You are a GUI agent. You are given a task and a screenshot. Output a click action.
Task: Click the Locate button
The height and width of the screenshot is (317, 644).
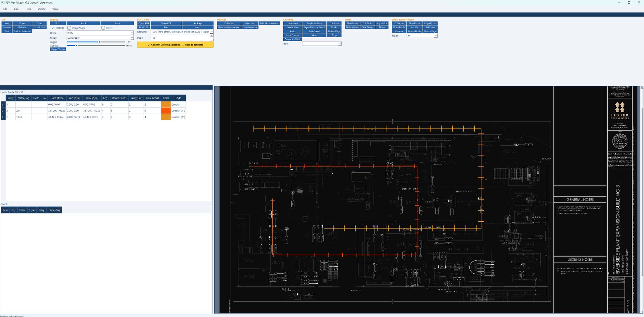(x=415, y=27)
